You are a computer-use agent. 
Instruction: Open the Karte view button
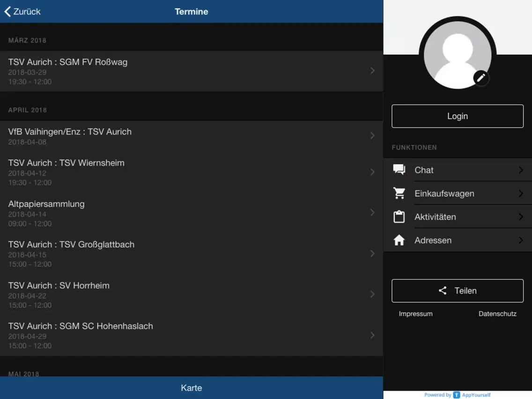tap(192, 388)
